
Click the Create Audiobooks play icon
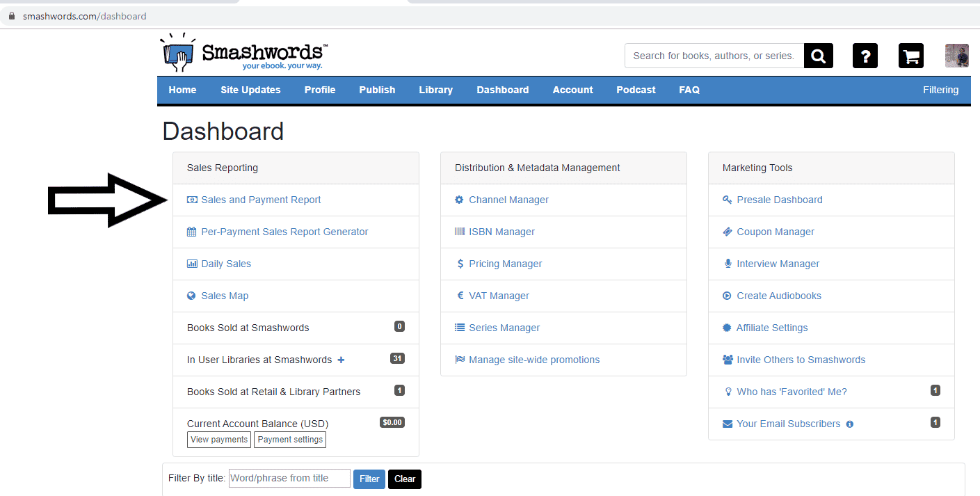click(x=728, y=296)
